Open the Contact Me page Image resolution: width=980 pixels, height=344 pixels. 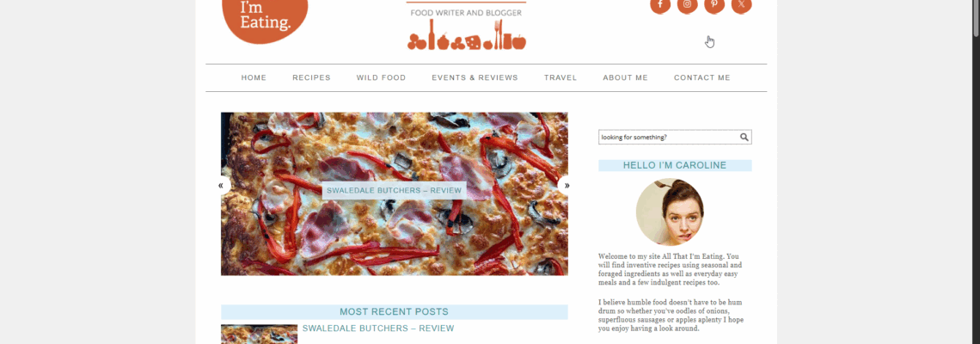(x=701, y=77)
